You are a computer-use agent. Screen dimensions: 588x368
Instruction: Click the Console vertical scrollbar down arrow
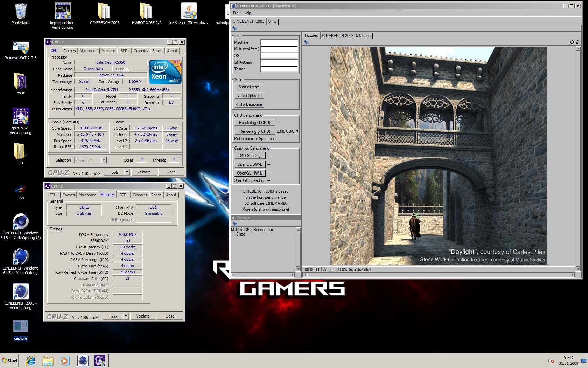tap(298, 269)
